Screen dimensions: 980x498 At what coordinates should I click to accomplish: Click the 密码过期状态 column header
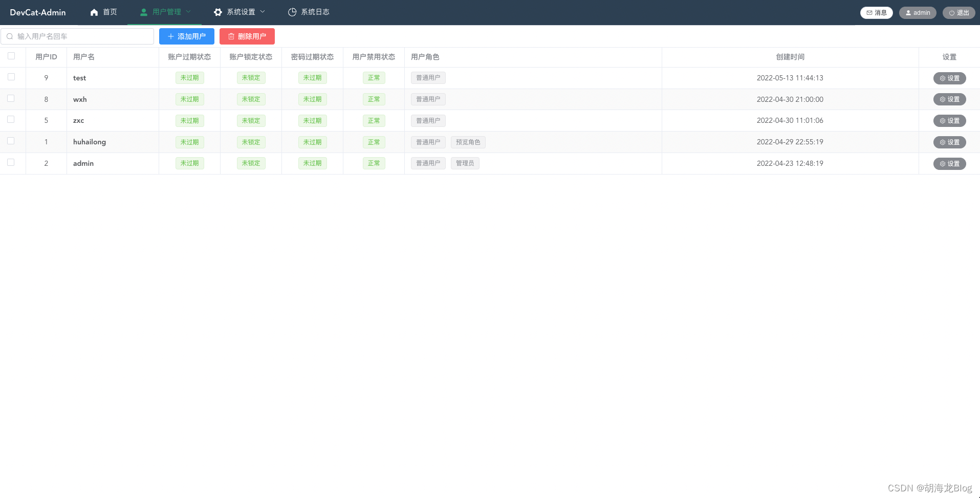pyautogui.click(x=312, y=57)
